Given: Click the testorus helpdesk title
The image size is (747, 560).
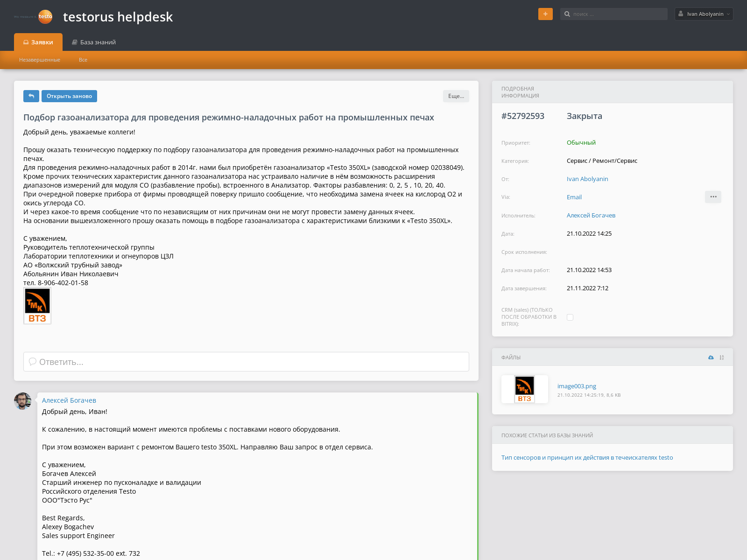Looking at the screenshot, I should pyautogui.click(x=118, y=17).
